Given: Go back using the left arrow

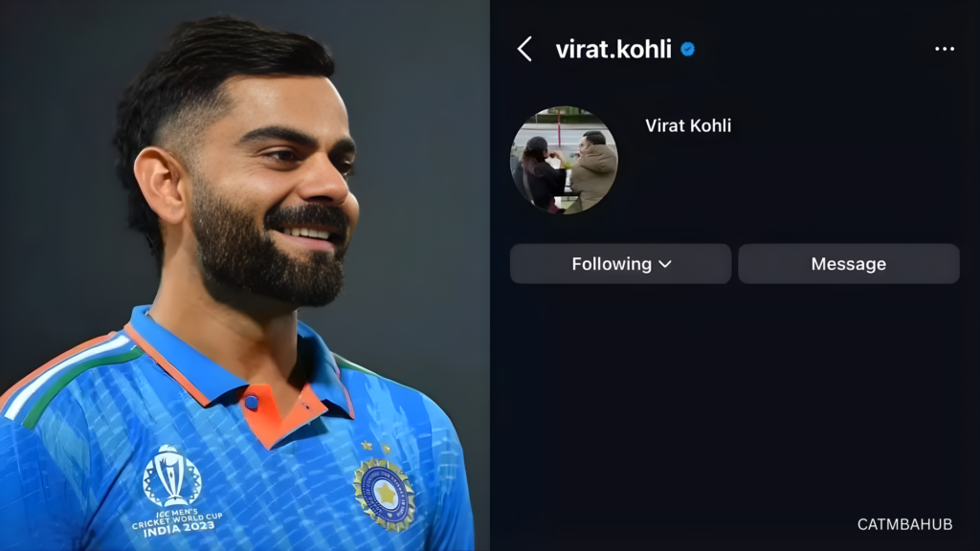Looking at the screenshot, I should (x=524, y=49).
